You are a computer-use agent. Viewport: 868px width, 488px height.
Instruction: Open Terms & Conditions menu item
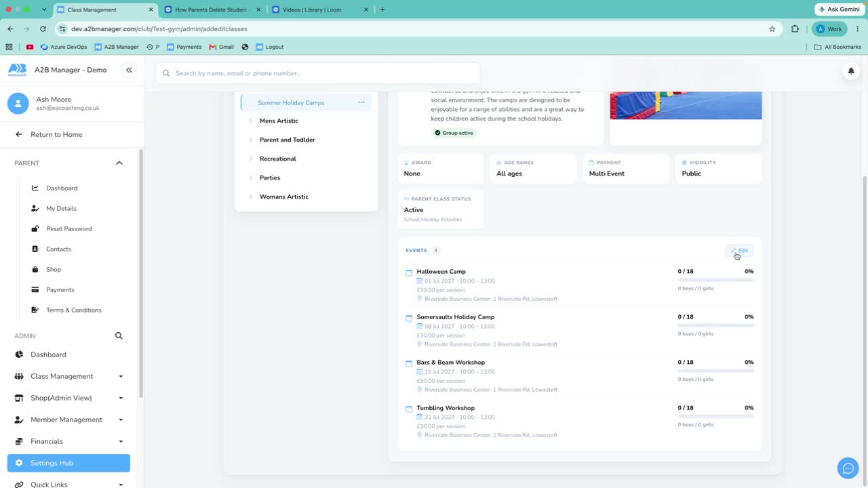[x=73, y=310]
